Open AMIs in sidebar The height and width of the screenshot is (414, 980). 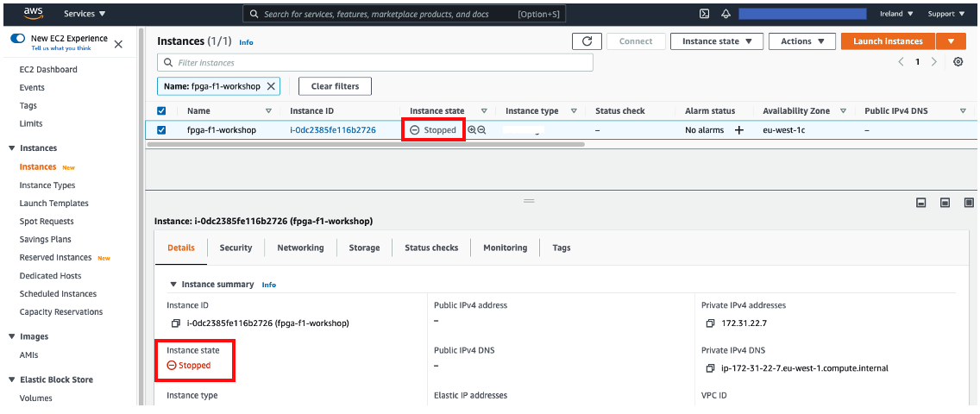pos(28,354)
